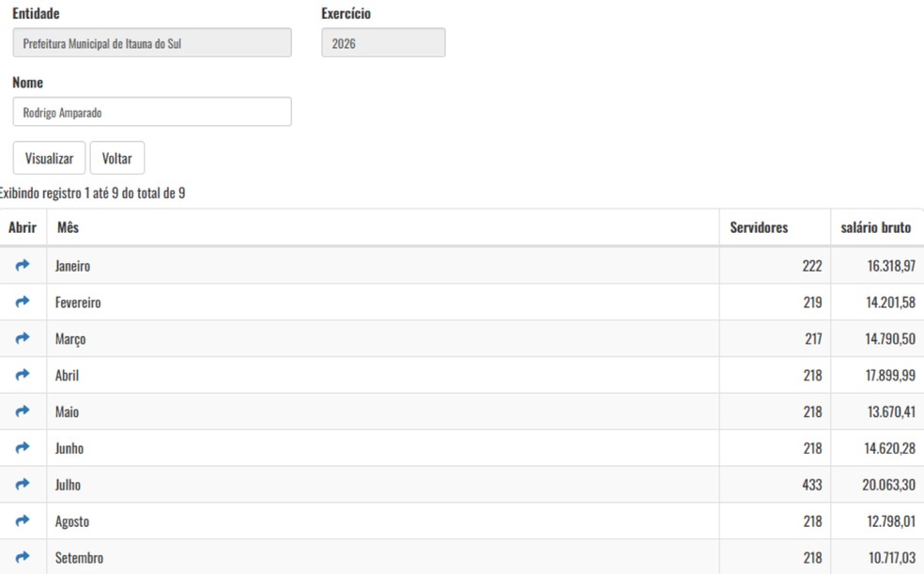This screenshot has width=924, height=574.
Task: Open the Fevereiro record arrow icon
Action: [x=23, y=302]
